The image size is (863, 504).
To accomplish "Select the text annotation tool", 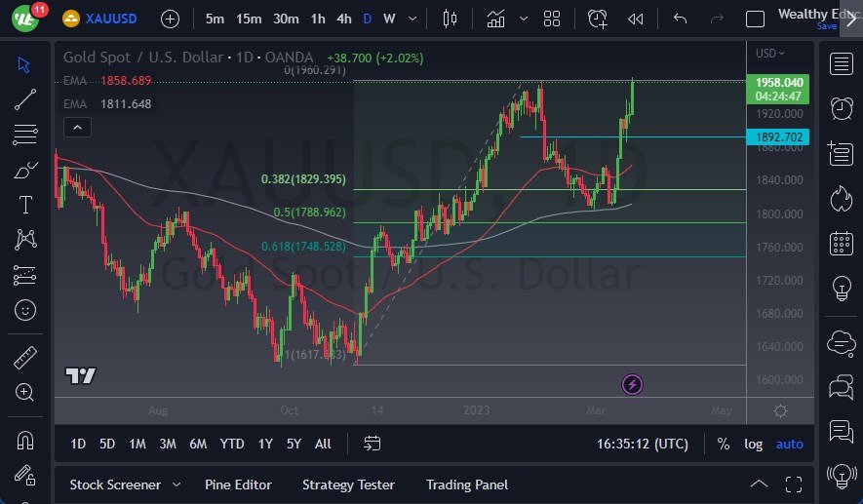I will (x=25, y=205).
